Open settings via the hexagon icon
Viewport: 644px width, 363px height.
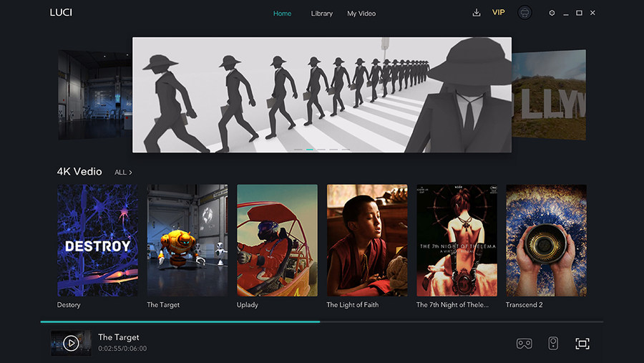[x=552, y=13]
